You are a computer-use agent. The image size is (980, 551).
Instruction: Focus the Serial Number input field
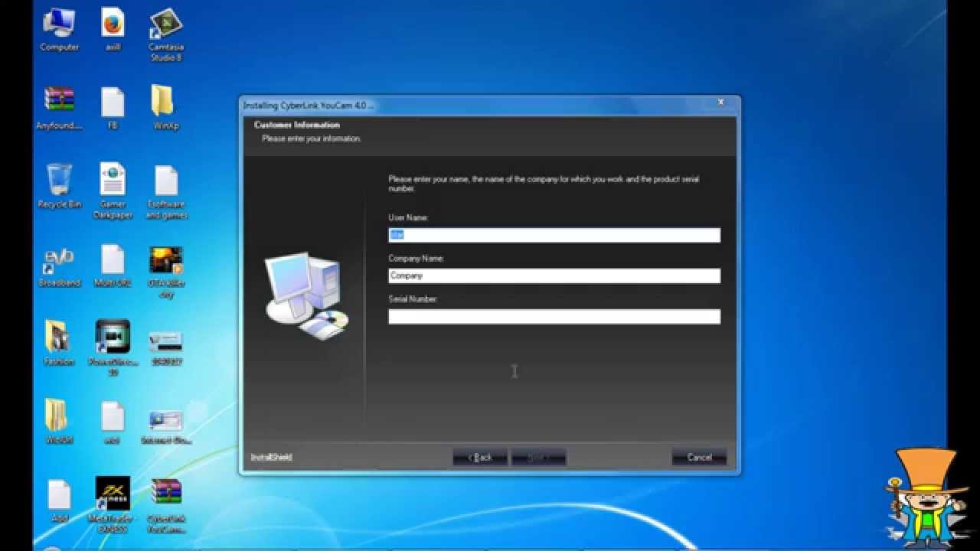pos(554,316)
